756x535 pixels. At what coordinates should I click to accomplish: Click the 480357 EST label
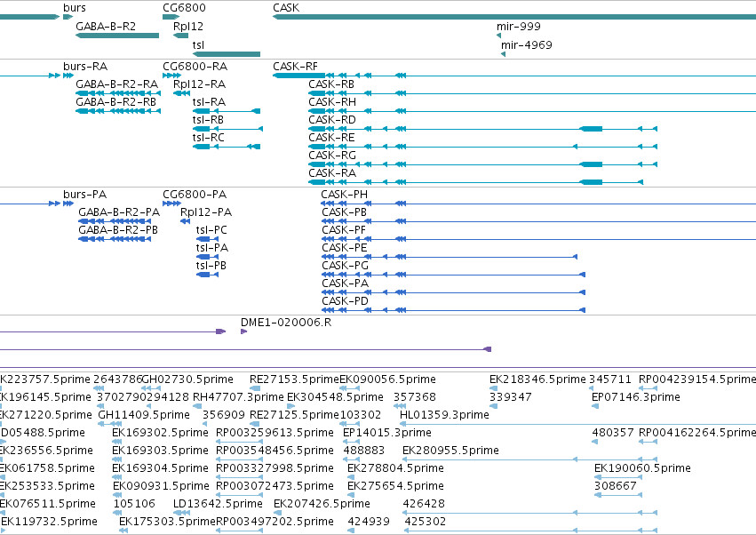pos(613,433)
